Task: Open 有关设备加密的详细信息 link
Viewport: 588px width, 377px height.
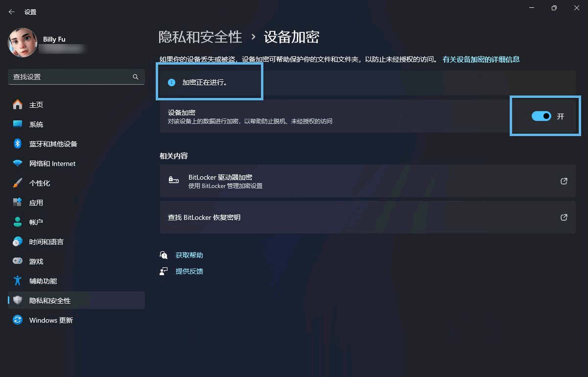Action: click(481, 59)
